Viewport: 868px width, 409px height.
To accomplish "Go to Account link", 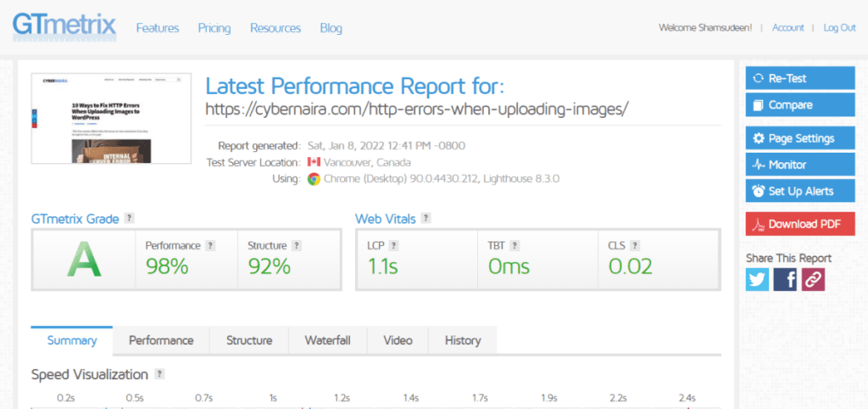I will click(x=787, y=28).
